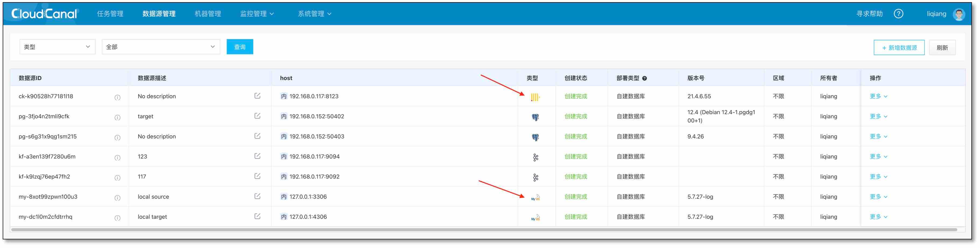Click the 查询 button
The height and width of the screenshot is (248, 980).
click(x=240, y=47)
